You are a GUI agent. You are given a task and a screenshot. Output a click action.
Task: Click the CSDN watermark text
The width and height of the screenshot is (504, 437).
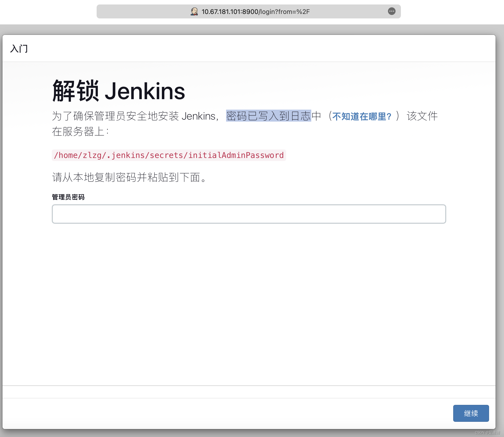tap(487, 433)
